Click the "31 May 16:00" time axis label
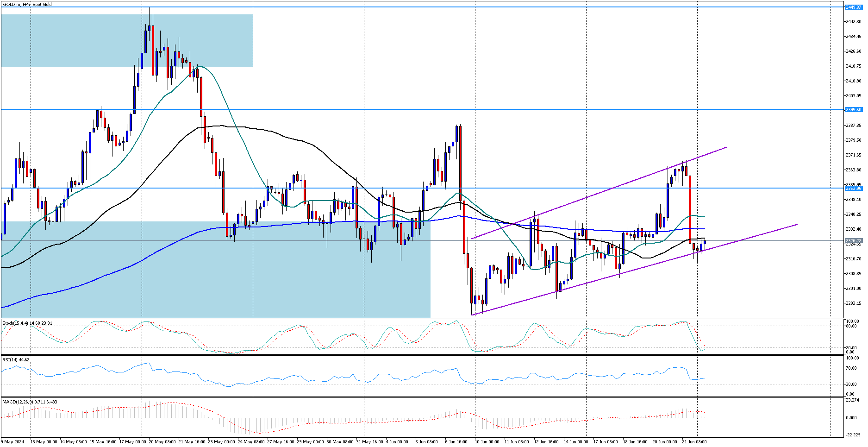 (x=370, y=442)
